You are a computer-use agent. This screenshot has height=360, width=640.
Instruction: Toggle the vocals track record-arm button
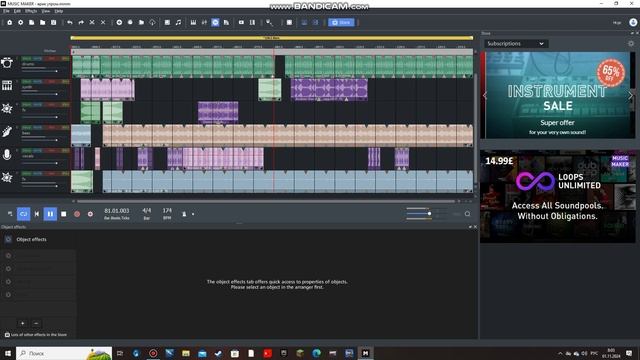click(x=51, y=151)
